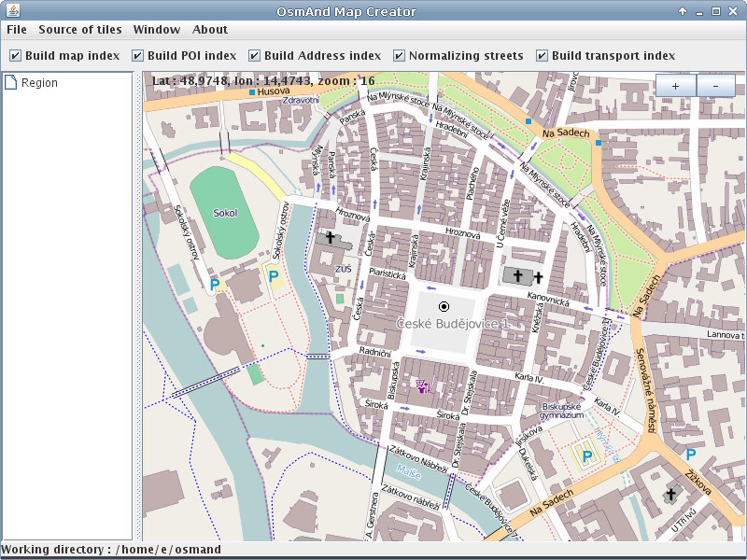Click the map center target marker
The image size is (747, 560).
444,306
